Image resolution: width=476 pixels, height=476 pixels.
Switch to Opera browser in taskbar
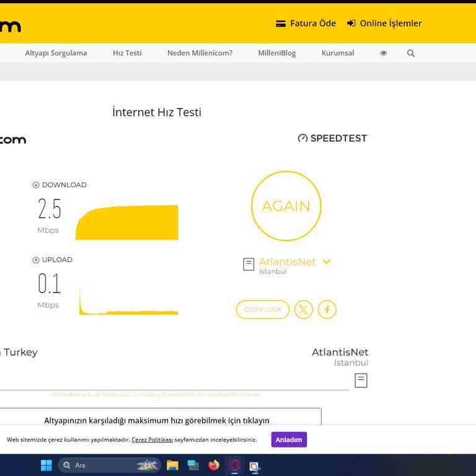click(x=234, y=465)
